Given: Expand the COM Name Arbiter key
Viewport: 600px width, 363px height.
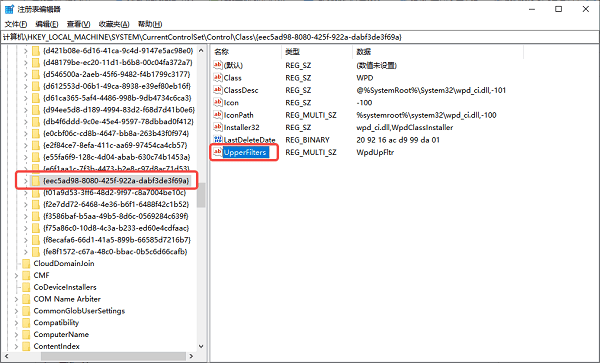Looking at the screenshot, I should click(x=16, y=299).
